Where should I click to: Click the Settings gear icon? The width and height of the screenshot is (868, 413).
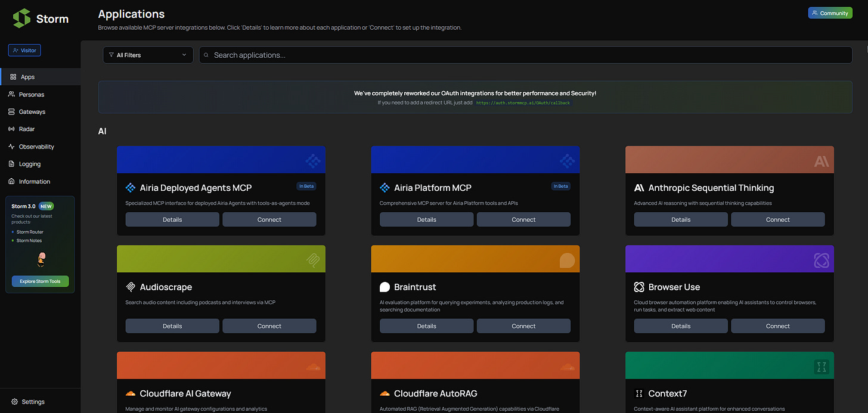pyautogui.click(x=15, y=402)
